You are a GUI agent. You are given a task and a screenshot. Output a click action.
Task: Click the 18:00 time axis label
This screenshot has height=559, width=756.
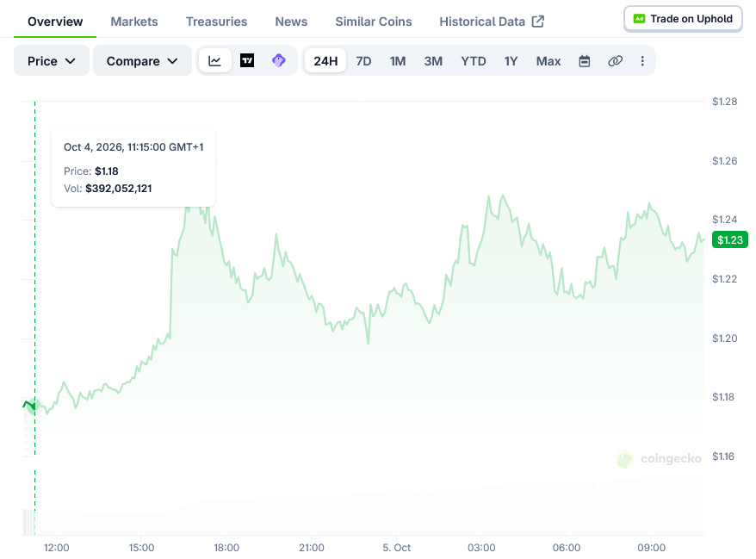coord(226,548)
